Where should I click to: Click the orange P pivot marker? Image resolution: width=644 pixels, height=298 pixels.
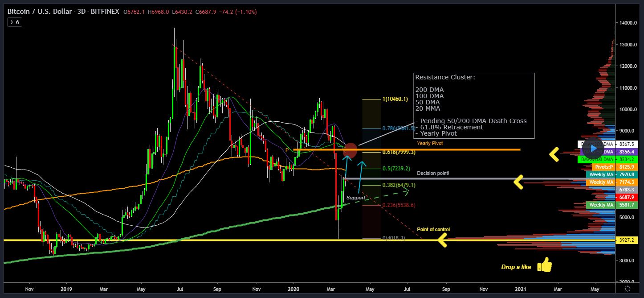pyautogui.click(x=287, y=150)
